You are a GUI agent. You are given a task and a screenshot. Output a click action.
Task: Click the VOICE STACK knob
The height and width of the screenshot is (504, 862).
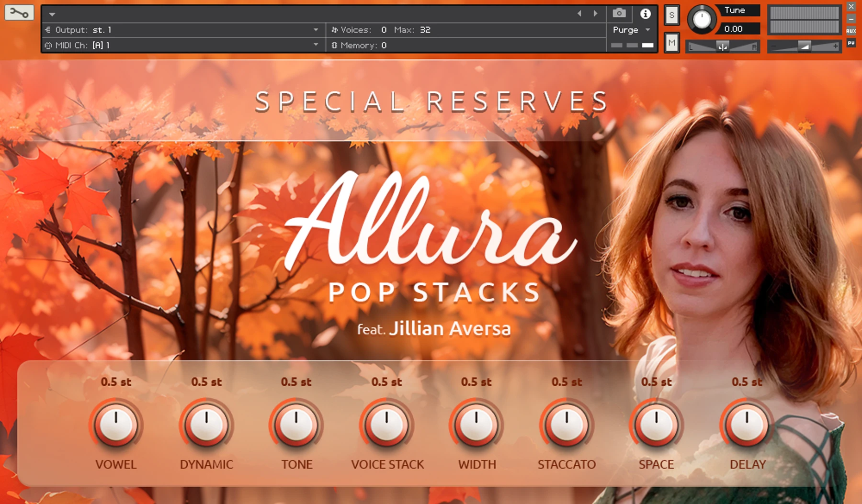(386, 425)
